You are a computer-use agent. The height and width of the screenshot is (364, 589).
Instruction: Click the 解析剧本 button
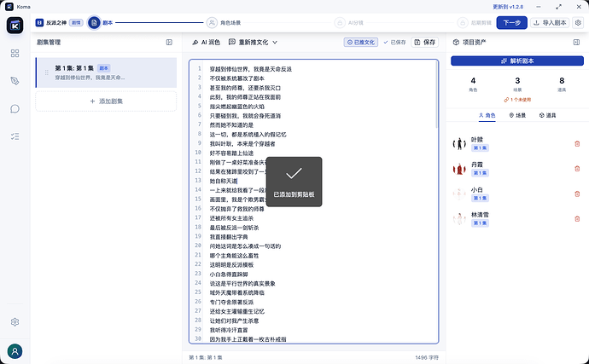coord(517,61)
